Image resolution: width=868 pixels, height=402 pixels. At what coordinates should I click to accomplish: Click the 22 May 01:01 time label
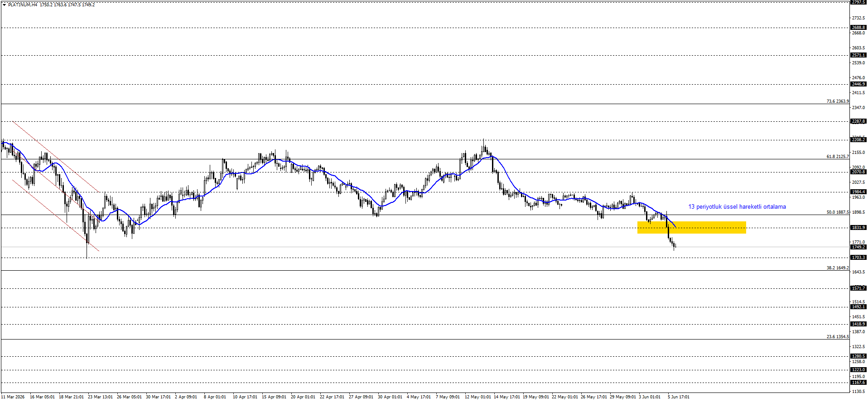coord(564,397)
